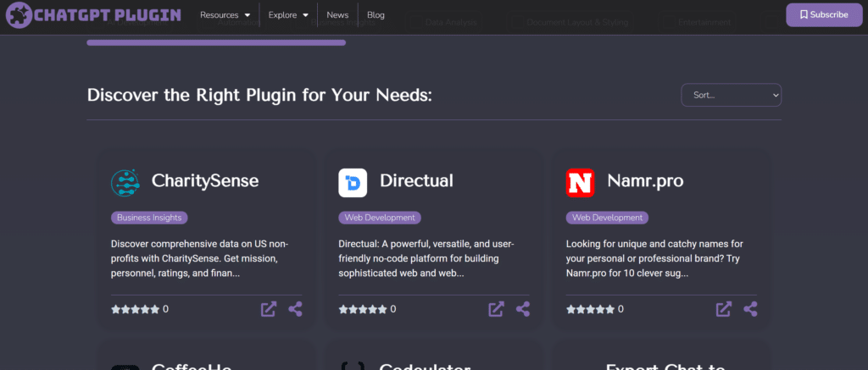Click the Directual logo icon
This screenshot has height=370, width=868.
point(353,183)
